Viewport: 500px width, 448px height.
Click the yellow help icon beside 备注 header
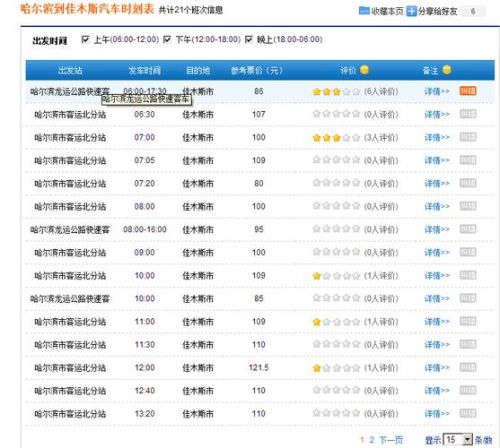coord(447,70)
